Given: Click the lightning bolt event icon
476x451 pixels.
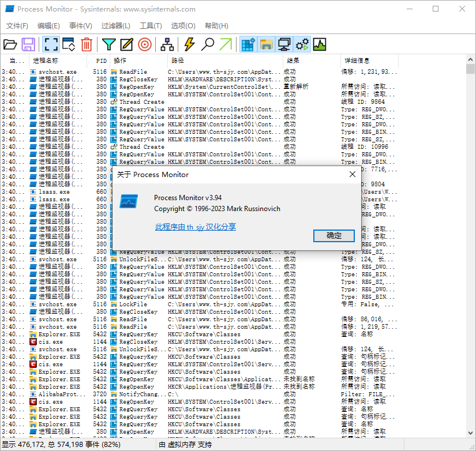Looking at the screenshot, I should click(x=189, y=44).
